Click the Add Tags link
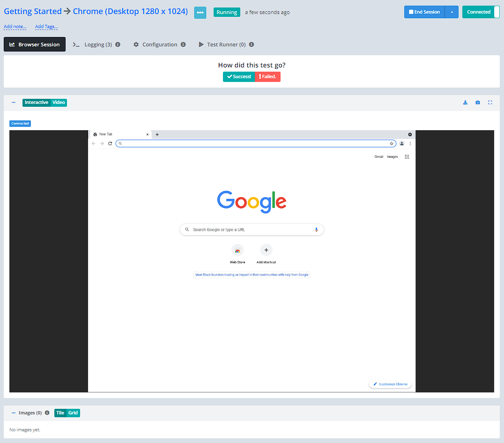The image size is (504, 443). pyautogui.click(x=46, y=27)
